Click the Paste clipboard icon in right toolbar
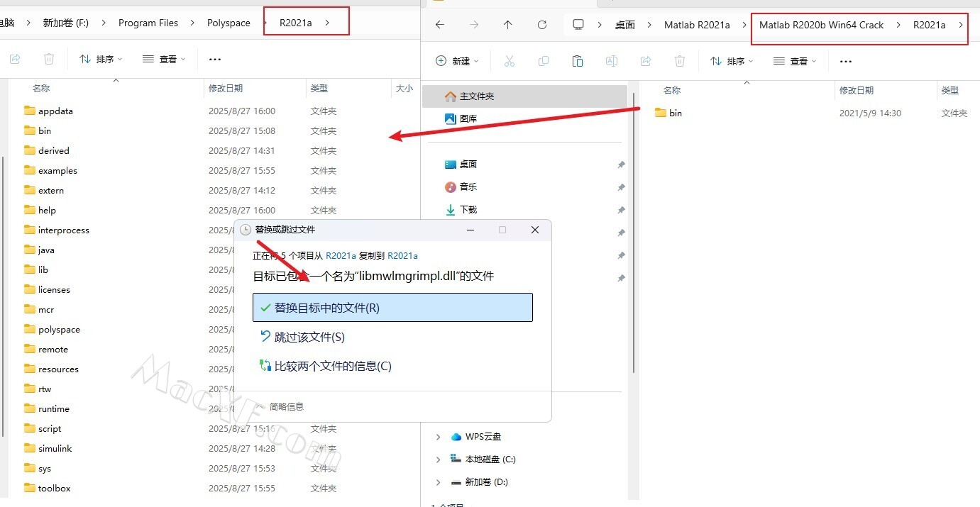Viewport: 980px width, 507px height. (577, 61)
